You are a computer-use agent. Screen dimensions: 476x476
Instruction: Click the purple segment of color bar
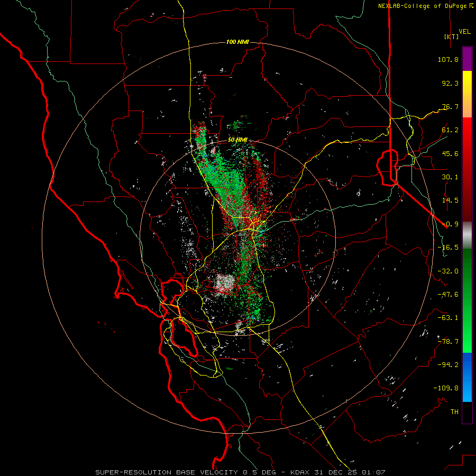pyautogui.click(x=467, y=59)
